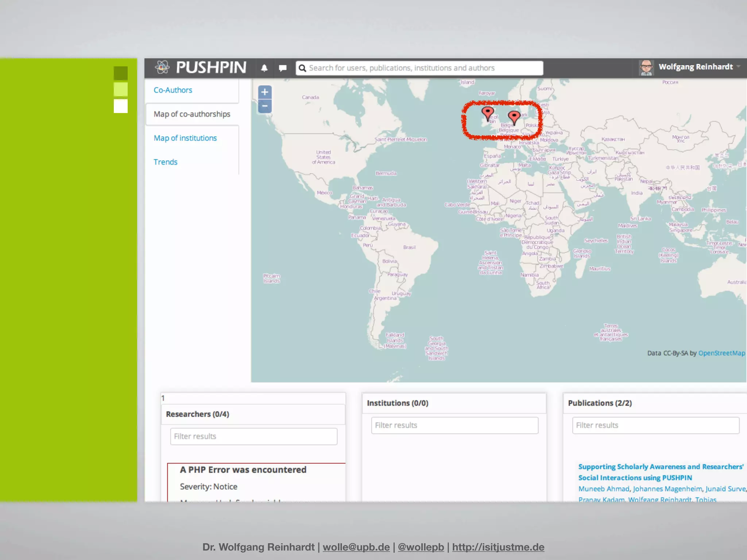This screenshot has width=747, height=560.
Task: Zoom out the map with minus button
Action: (265, 106)
